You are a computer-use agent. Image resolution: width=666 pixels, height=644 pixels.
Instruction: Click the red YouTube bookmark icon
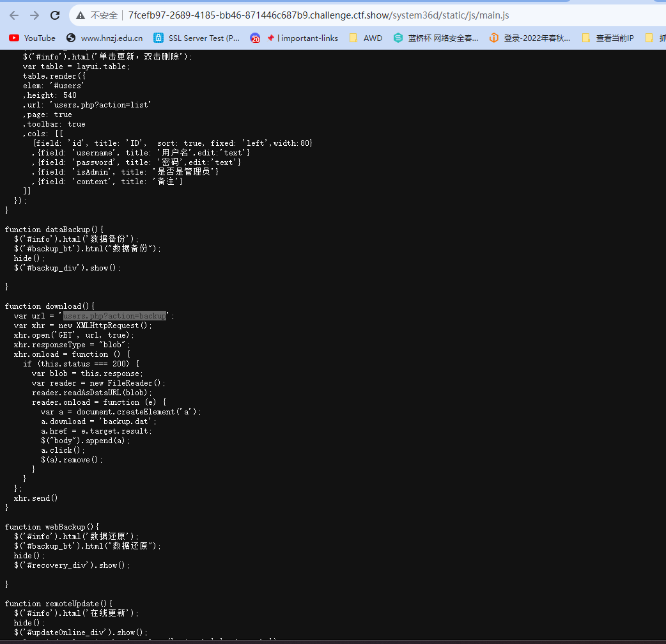[14, 38]
